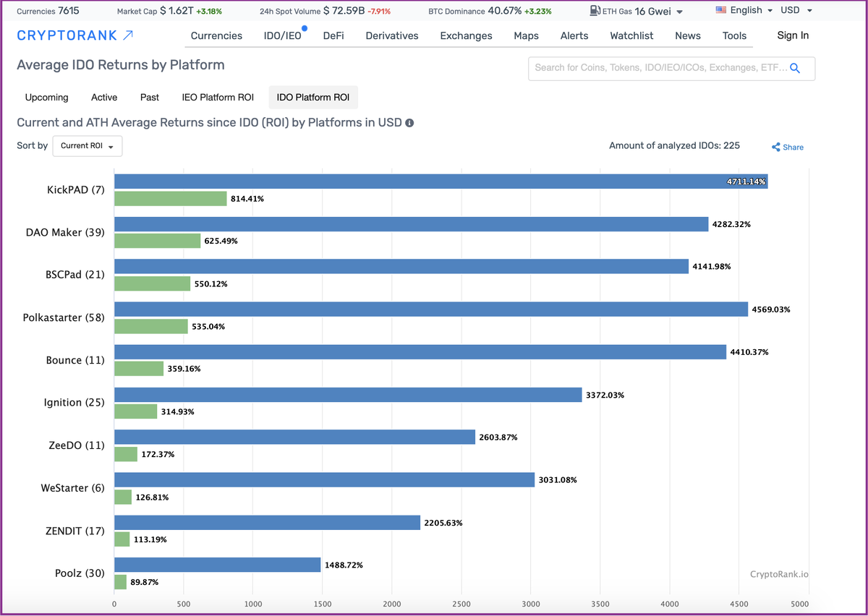
Task: Click the ETH Gas pump icon
Action: [x=595, y=11]
